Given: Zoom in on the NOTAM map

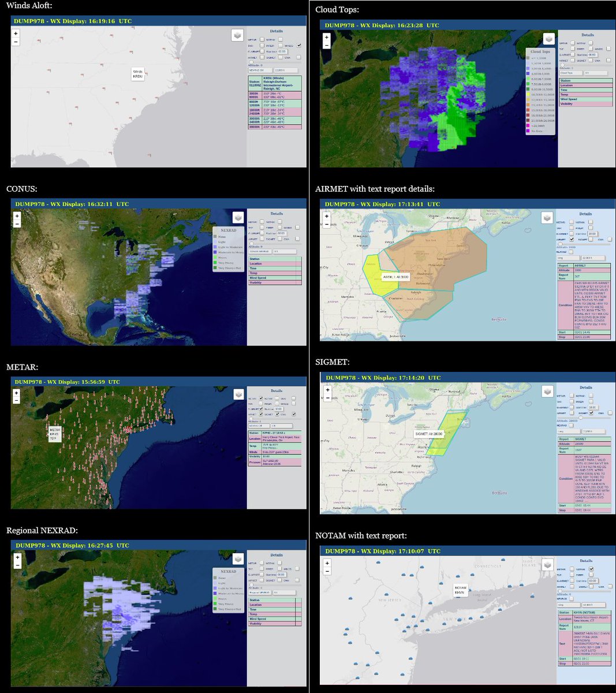Looking at the screenshot, I should click(x=327, y=563).
